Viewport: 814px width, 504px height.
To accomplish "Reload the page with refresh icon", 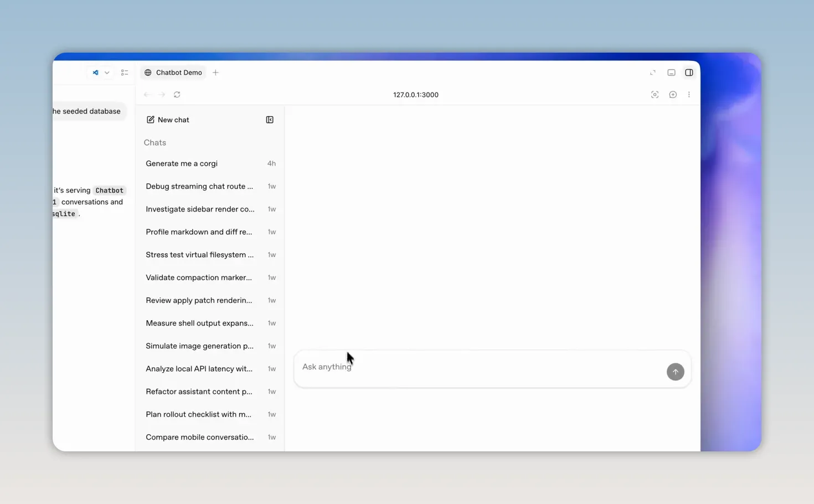I will click(177, 95).
